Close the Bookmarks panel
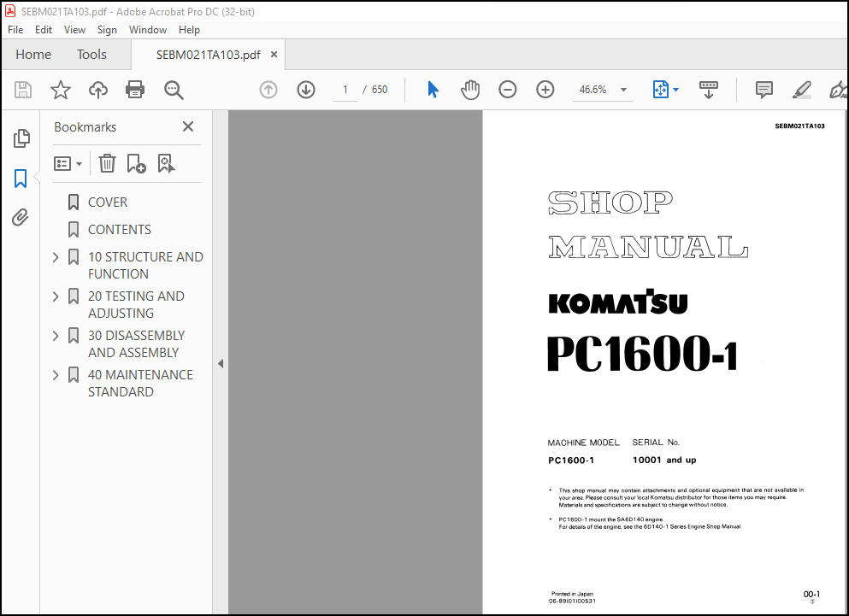This screenshot has width=849, height=616. tap(188, 126)
